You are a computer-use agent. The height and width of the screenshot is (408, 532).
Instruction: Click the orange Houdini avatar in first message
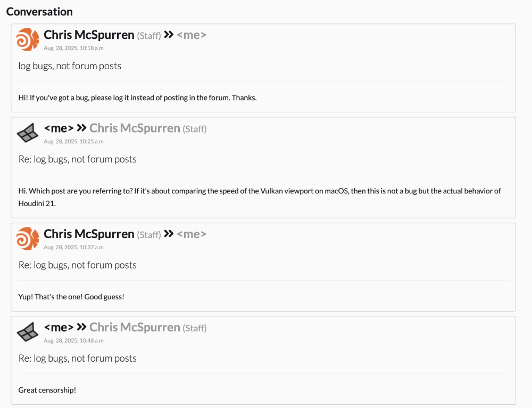pos(28,39)
